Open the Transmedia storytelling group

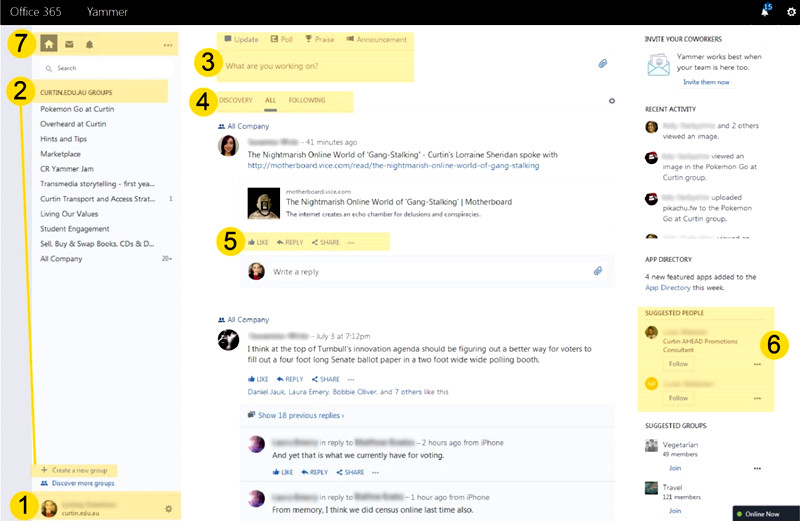coord(97,184)
